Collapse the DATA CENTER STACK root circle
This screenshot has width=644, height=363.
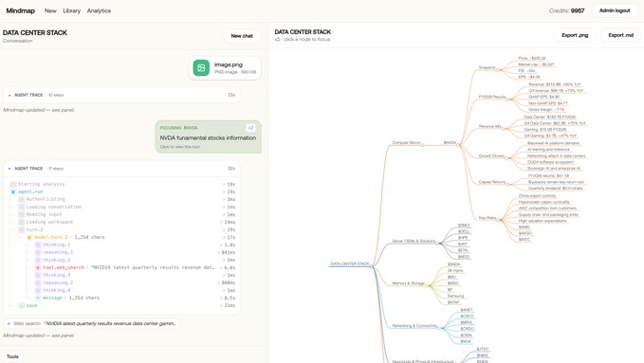pos(372,266)
